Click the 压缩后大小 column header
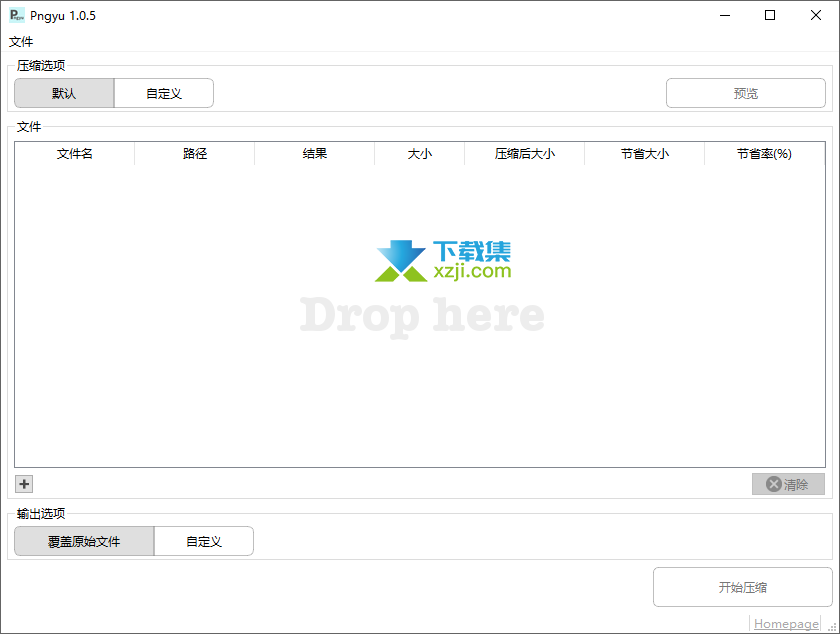The width and height of the screenshot is (840, 634). (525, 154)
